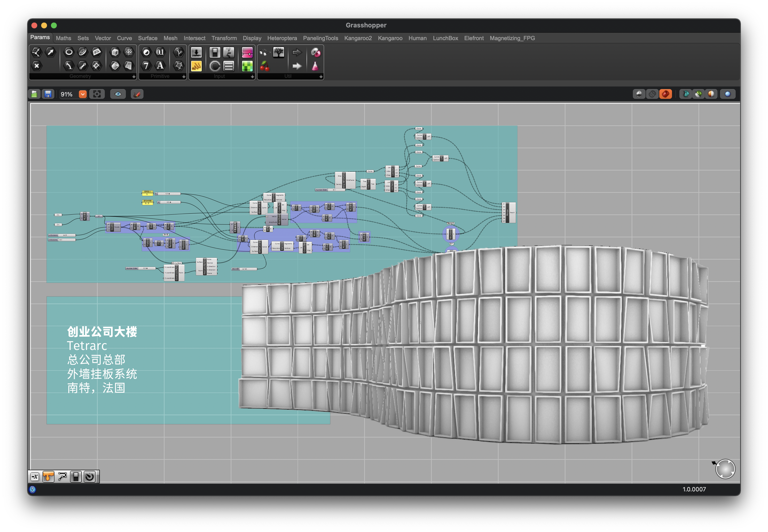The image size is (768, 532).
Task: Click the Save document icon
Action: point(48,94)
